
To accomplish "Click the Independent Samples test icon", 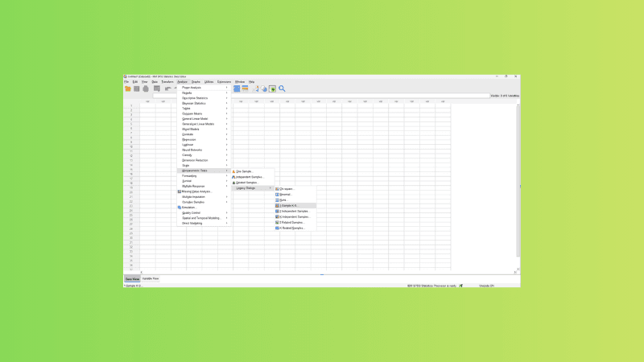I will coord(233,177).
